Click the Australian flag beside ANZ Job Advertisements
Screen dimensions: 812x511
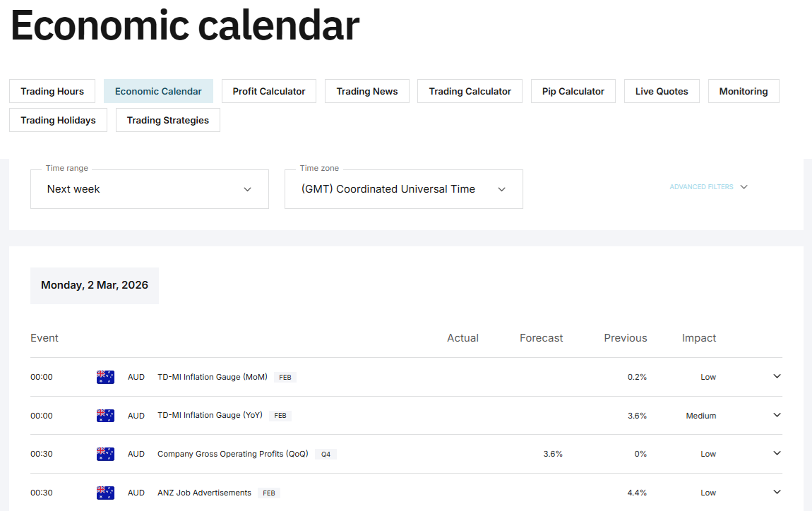tap(105, 493)
